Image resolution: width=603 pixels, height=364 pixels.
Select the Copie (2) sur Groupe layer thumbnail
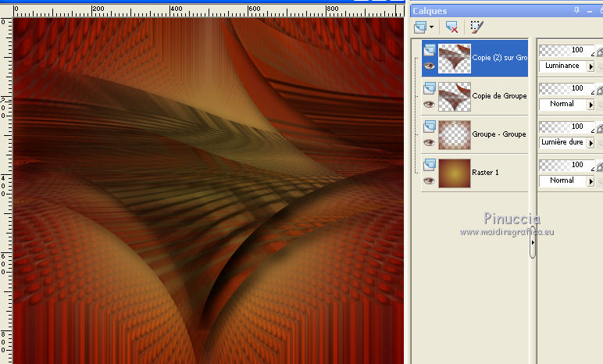(455, 58)
